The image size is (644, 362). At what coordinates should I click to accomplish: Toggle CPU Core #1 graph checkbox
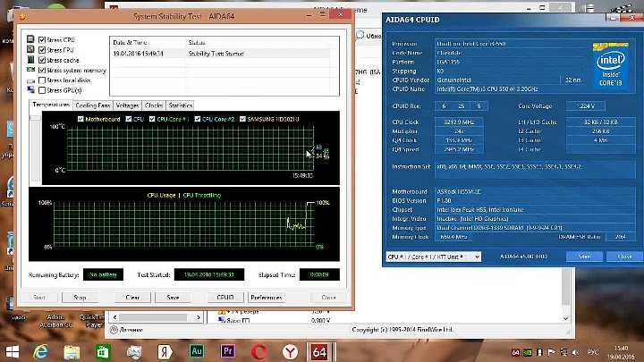(152, 119)
